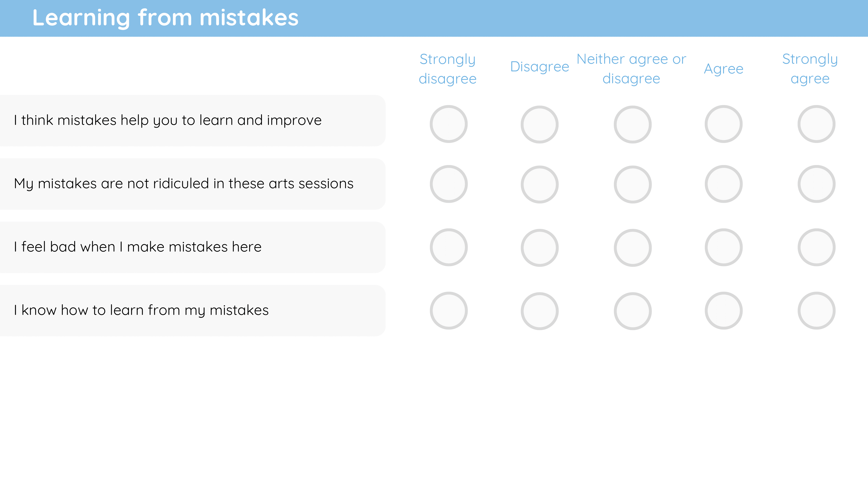Choose Disagree for know how to learn from mistakes
Screen dimensions: 868x488
539,311
